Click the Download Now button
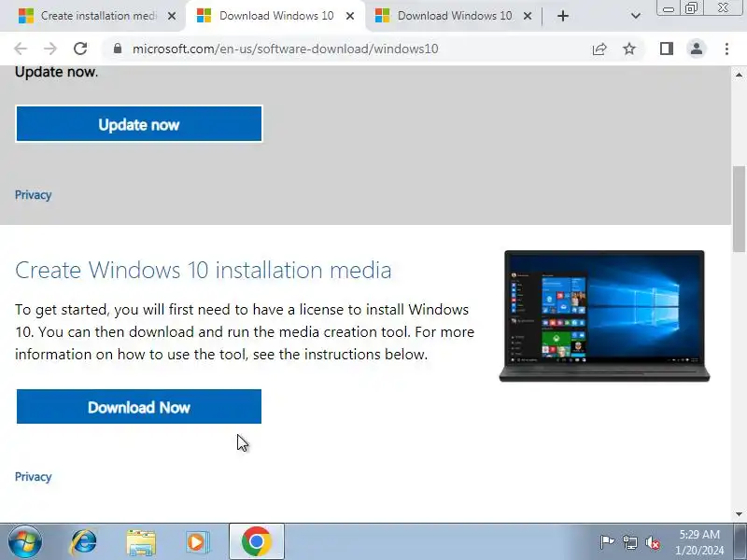Viewport: 747px width, 560px height. point(139,407)
